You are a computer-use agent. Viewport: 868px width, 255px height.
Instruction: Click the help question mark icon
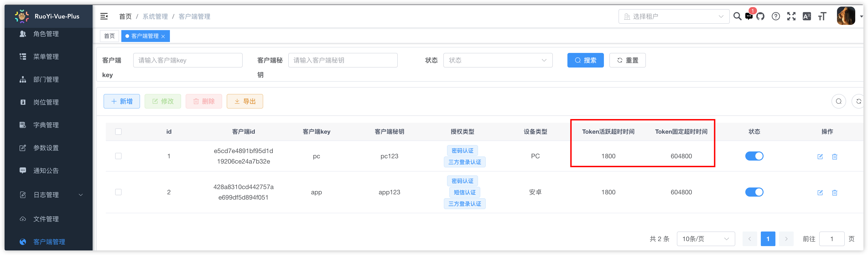[x=776, y=16]
